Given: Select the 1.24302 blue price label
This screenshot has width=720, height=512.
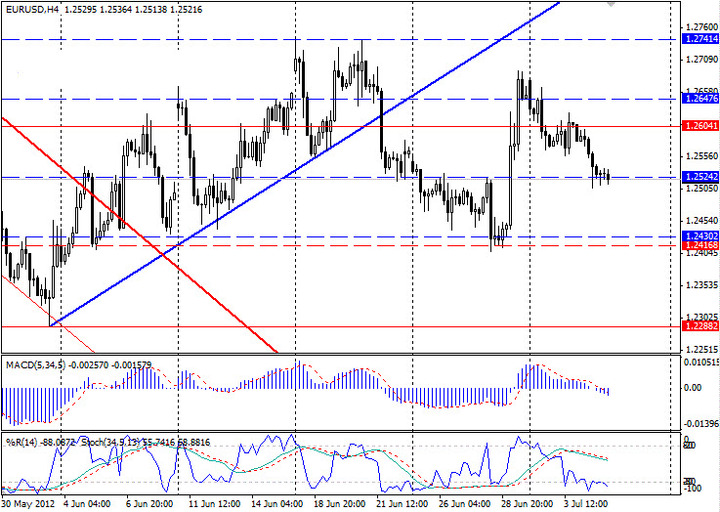Looking at the screenshot, I should [699, 236].
